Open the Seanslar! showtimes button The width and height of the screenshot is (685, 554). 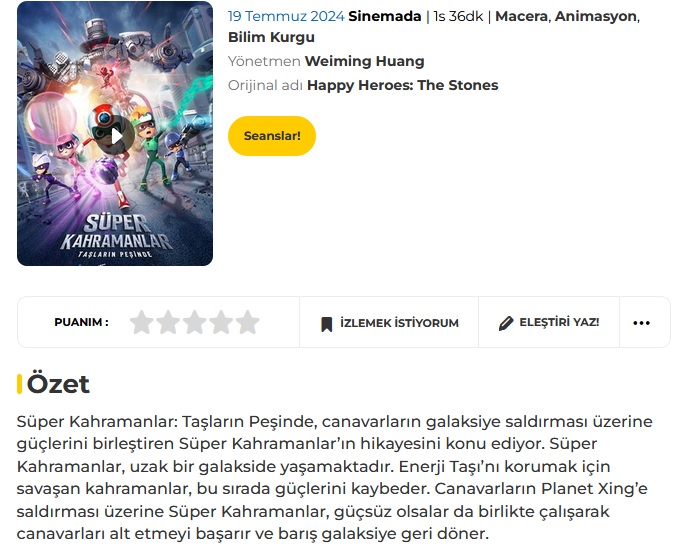pos(272,136)
